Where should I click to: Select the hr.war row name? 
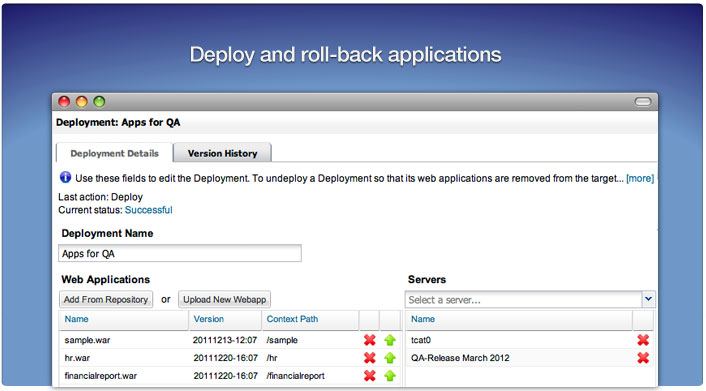pos(77,358)
